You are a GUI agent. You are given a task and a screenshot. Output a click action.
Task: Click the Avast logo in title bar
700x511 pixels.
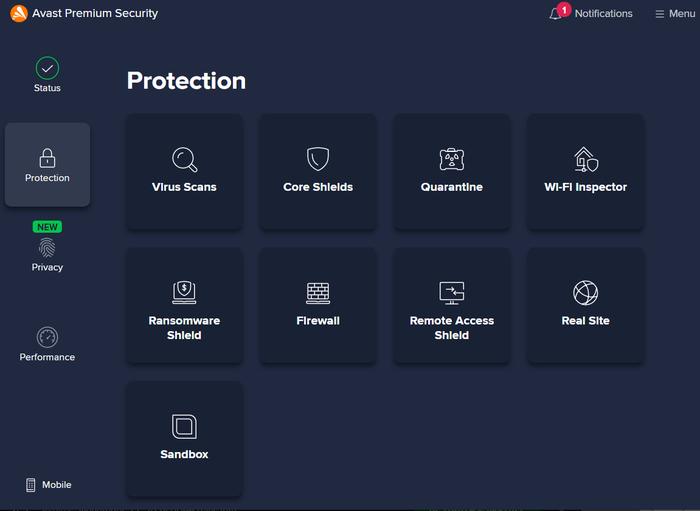click(18, 14)
